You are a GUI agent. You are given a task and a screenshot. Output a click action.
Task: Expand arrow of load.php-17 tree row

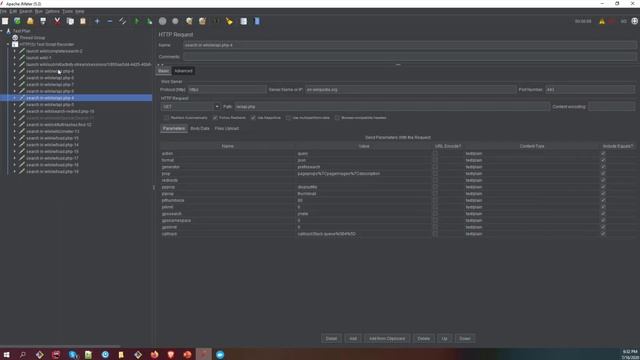tap(15, 158)
